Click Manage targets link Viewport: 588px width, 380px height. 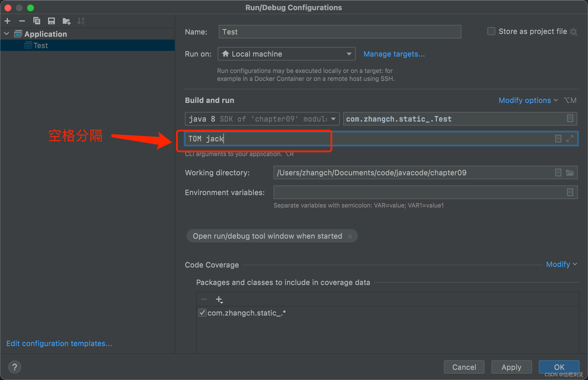[394, 54]
